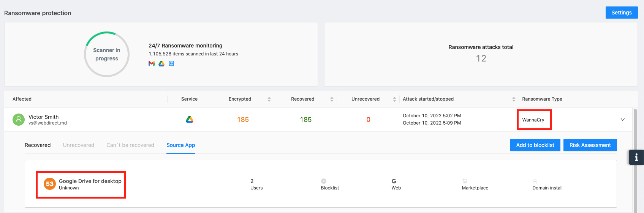This screenshot has width=644, height=213.
Task: Click the Domain install user icon
Action: coord(535,181)
